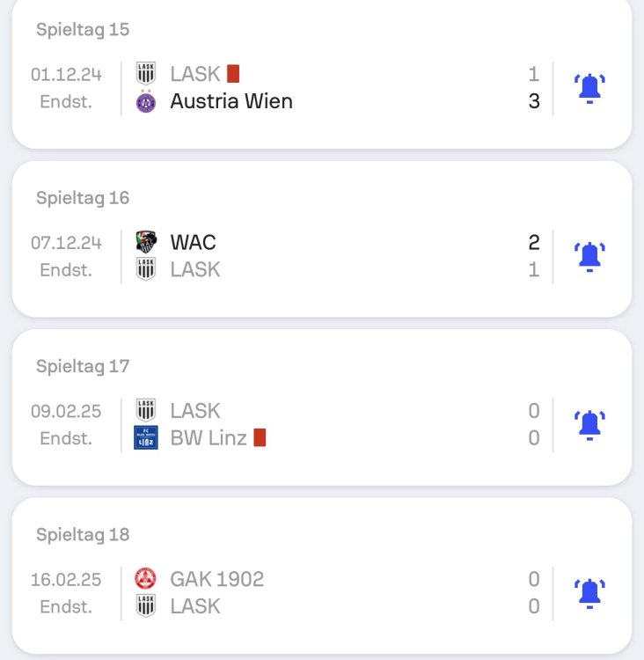Click LASK crest in Spieltag 16 match

coord(146,269)
